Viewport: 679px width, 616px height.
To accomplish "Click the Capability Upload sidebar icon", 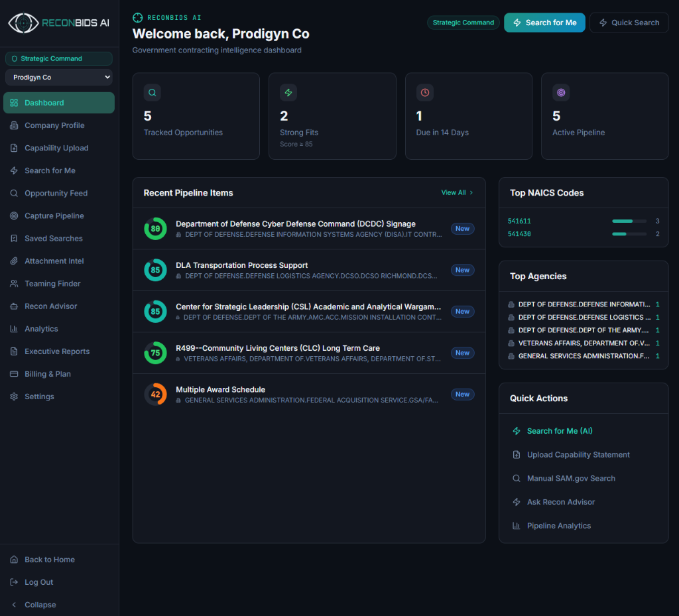I will pos(15,148).
